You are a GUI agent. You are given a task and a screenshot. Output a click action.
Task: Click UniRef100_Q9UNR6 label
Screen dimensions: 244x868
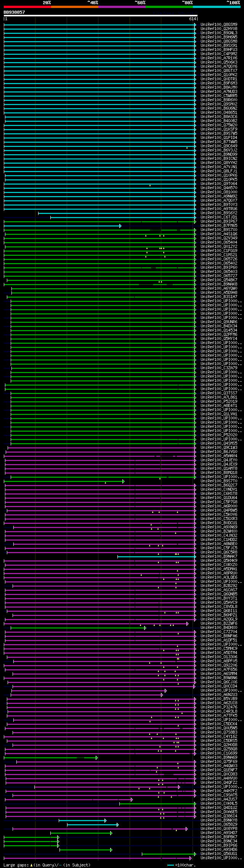tap(219, 322)
